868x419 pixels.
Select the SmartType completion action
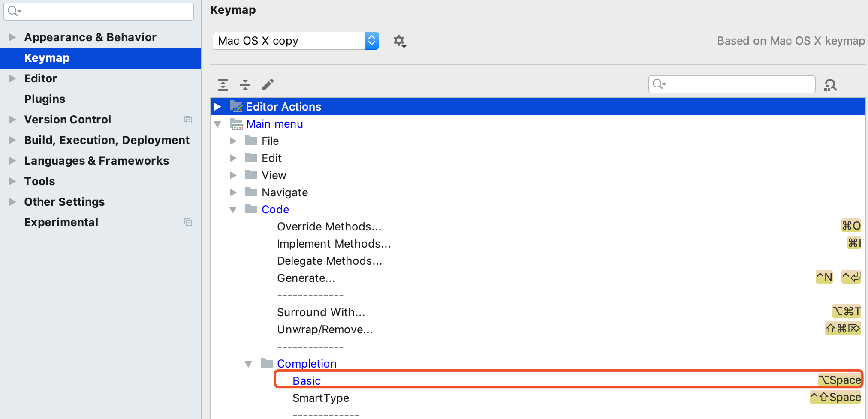click(x=321, y=398)
